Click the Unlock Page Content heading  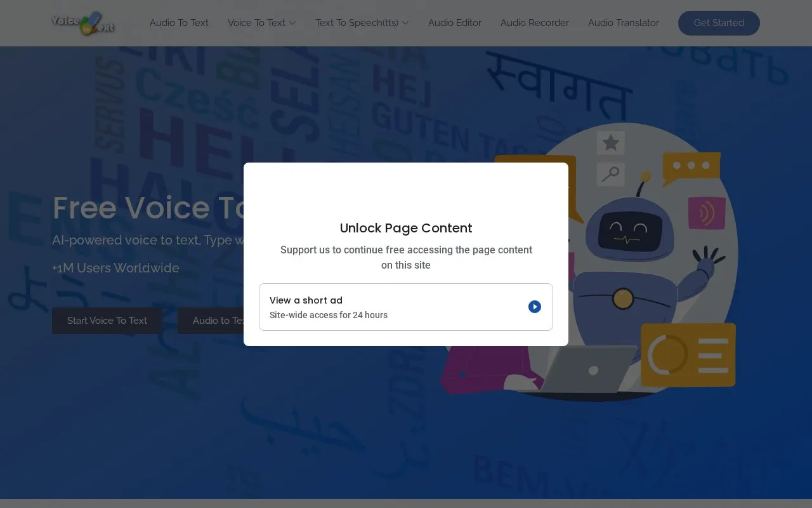406,228
